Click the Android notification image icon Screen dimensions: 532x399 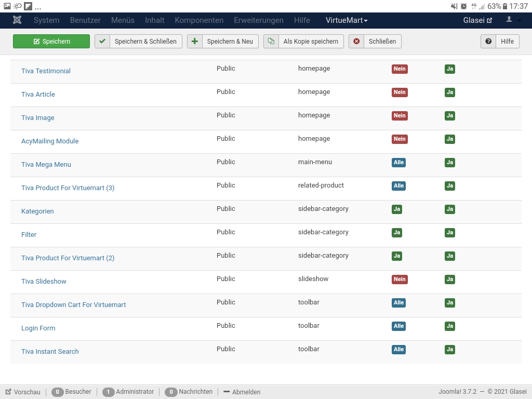(7, 6)
